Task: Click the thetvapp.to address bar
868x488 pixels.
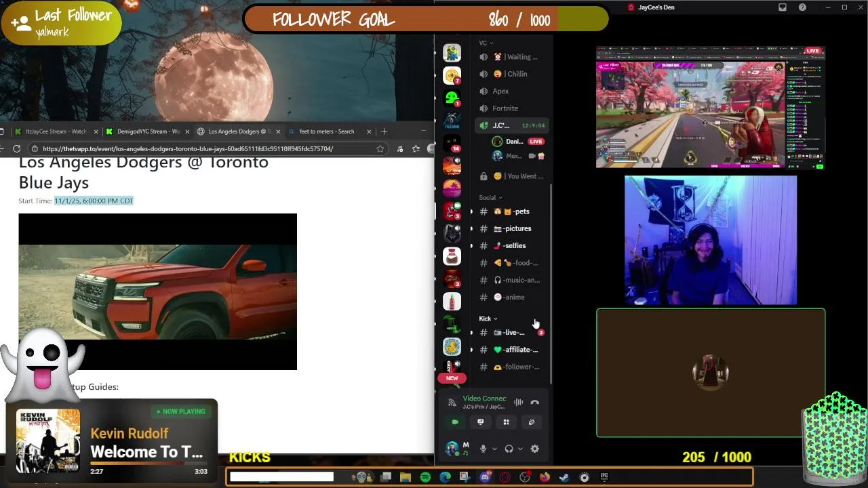Action: point(203,148)
